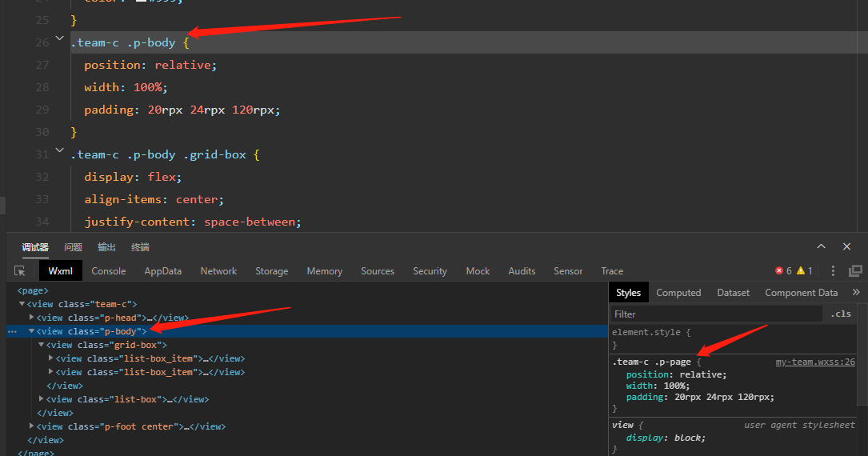This screenshot has width=868, height=456.
Task: Activate the element inspect picker icon
Action: (x=20, y=270)
